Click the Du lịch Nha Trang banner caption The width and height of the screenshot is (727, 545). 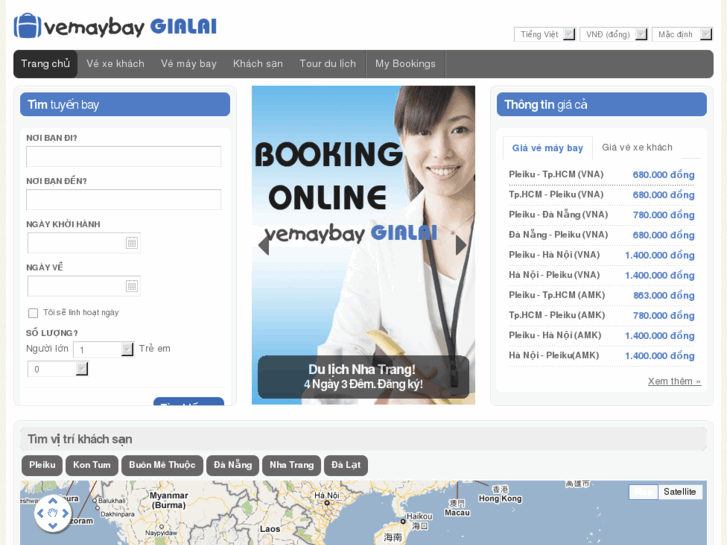click(363, 377)
